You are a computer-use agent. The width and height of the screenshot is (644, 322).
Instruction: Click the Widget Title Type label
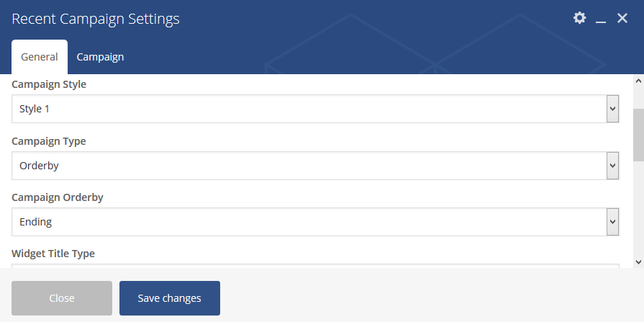(53, 254)
